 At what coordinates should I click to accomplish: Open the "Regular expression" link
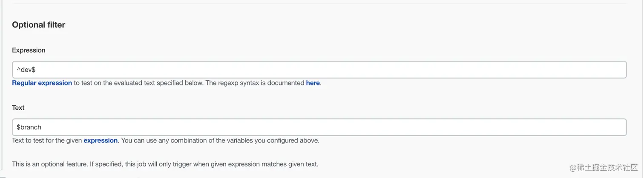pos(42,83)
